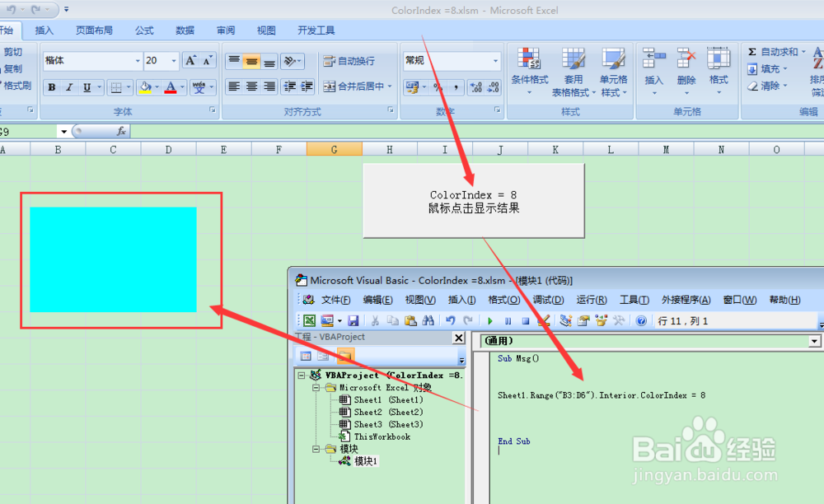Click the ColorIndex = 8 macro button
This screenshot has height=504, width=824.
click(474, 201)
